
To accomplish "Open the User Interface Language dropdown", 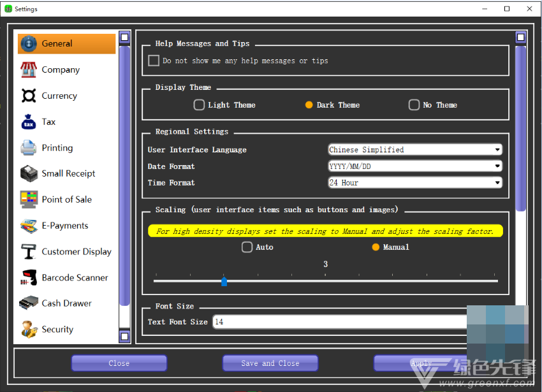I will [415, 150].
